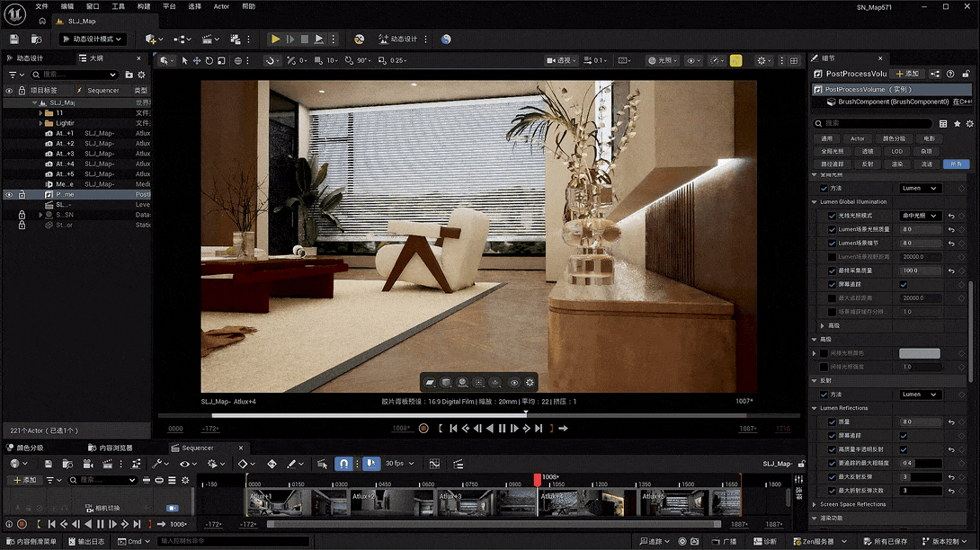Viewport: 980px width, 550px height.
Task: Save the current level with the floppy disk icon
Action: 13,40
